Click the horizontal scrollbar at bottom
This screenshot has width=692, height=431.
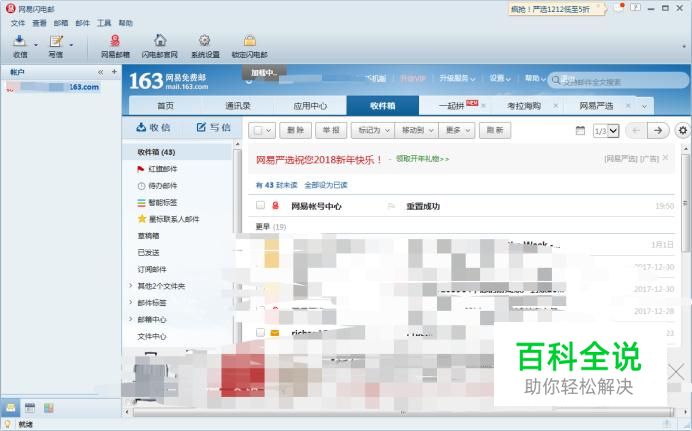point(403,412)
